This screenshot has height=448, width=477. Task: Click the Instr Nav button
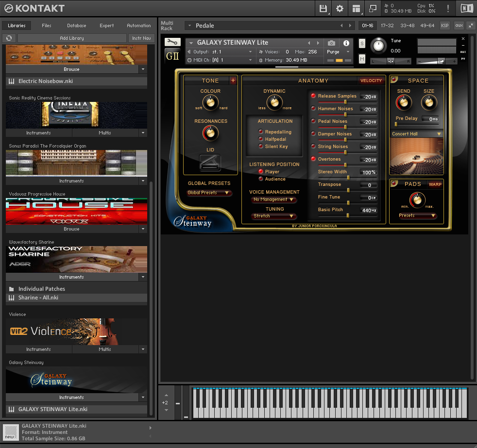coord(141,38)
